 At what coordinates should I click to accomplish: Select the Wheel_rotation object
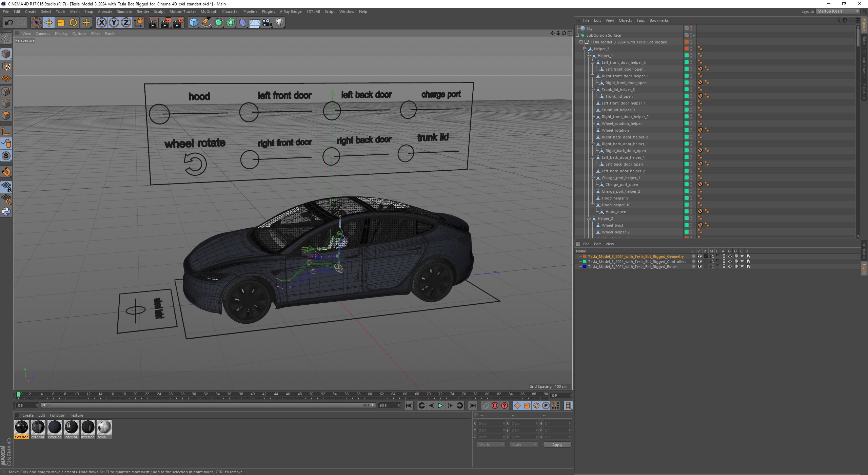615,130
